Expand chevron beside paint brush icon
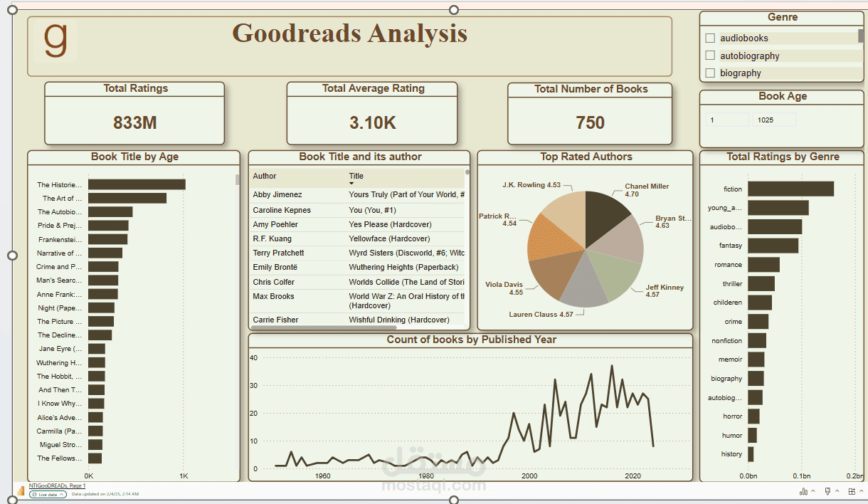Viewport: 868px width, 504px height. tap(837, 492)
